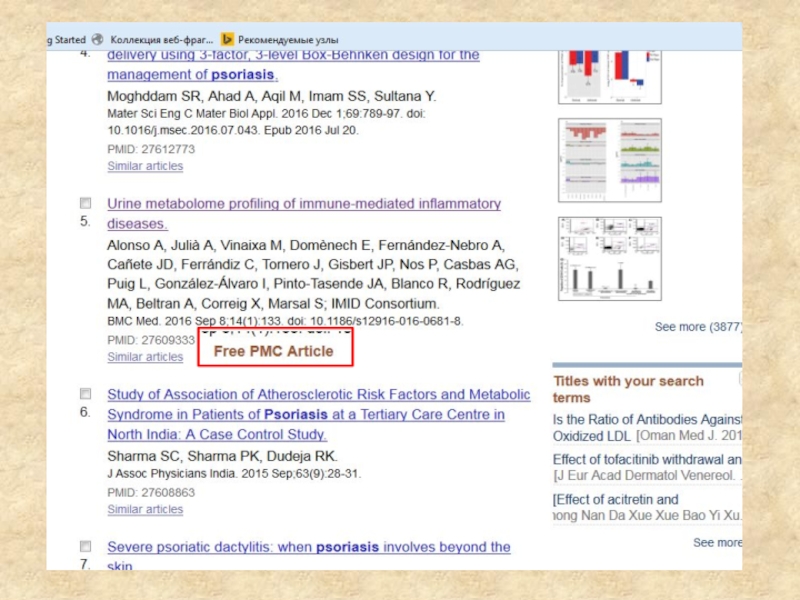This screenshot has width=800, height=600.
Task: Open Similar articles under PMID 27608863
Action: pyautogui.click(x=145, y=509)
